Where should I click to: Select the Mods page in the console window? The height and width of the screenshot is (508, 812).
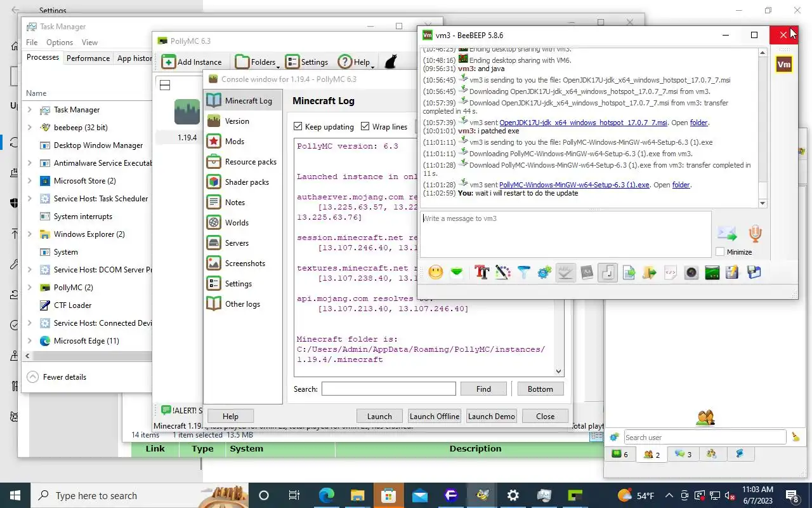[x=243, y=142]
